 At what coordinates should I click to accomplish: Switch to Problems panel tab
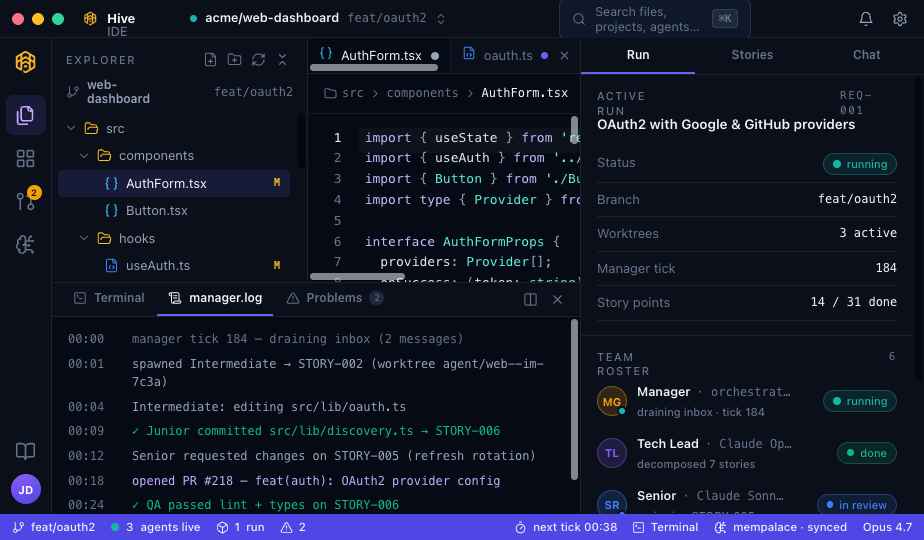(x=334, y=298)
